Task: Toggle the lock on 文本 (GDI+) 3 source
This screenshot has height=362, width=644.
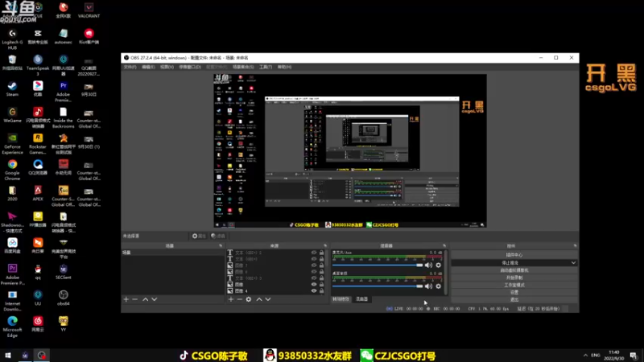Action: (321, 278)
